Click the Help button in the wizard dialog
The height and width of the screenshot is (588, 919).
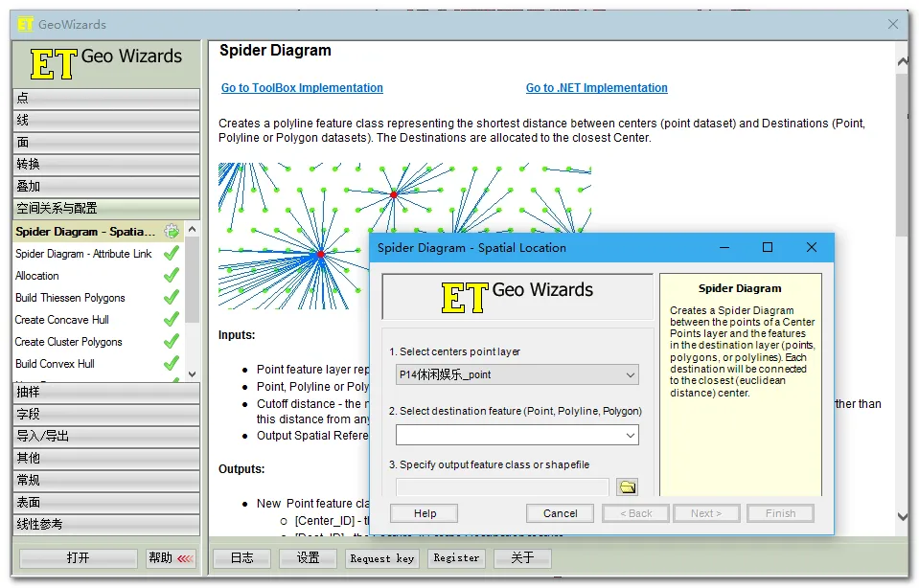coord(425,513)
